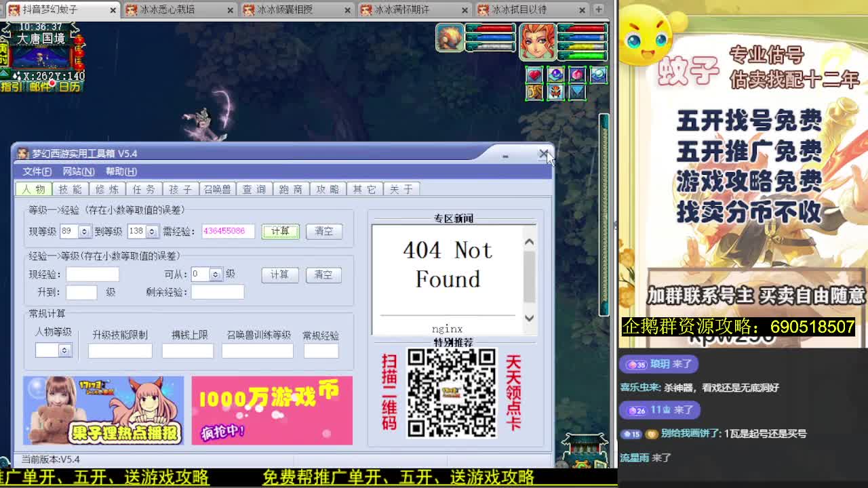Screen dimensions: 868x488
Task: Switch to the 冰冰满怀期许 game tab
Action: tap(401, 9)
